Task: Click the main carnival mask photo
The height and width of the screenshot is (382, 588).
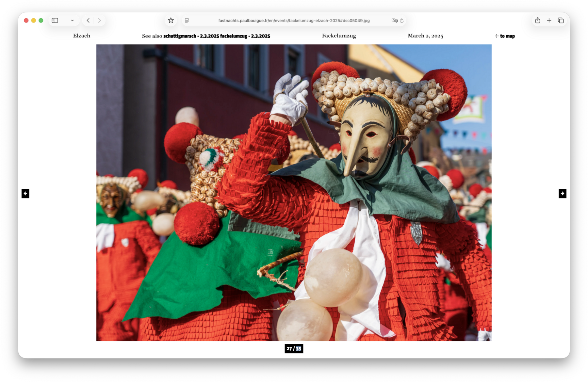Action: tap(294, 193)
